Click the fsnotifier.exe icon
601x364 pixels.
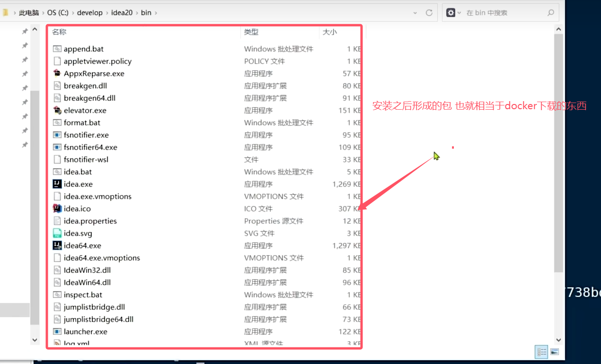coord(57,135)
